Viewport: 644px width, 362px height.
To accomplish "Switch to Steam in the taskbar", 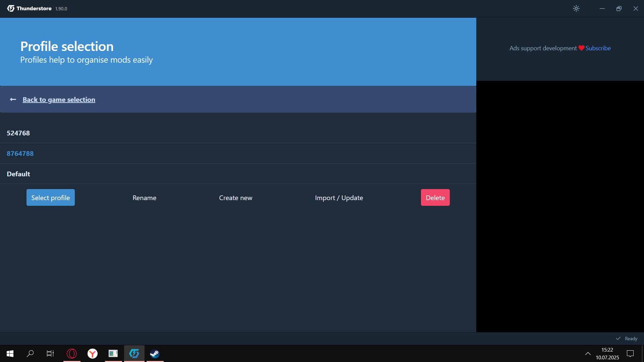I will pos(155,354).
